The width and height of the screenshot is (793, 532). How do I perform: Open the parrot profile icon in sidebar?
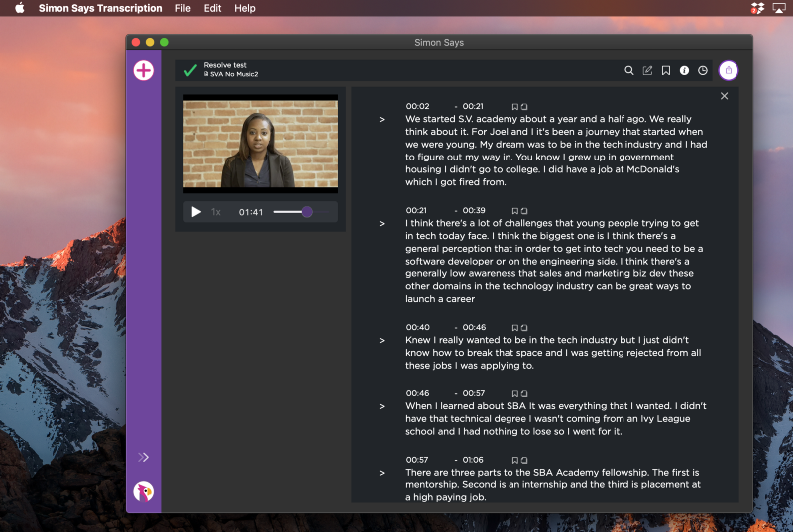(x=144, y=491)
